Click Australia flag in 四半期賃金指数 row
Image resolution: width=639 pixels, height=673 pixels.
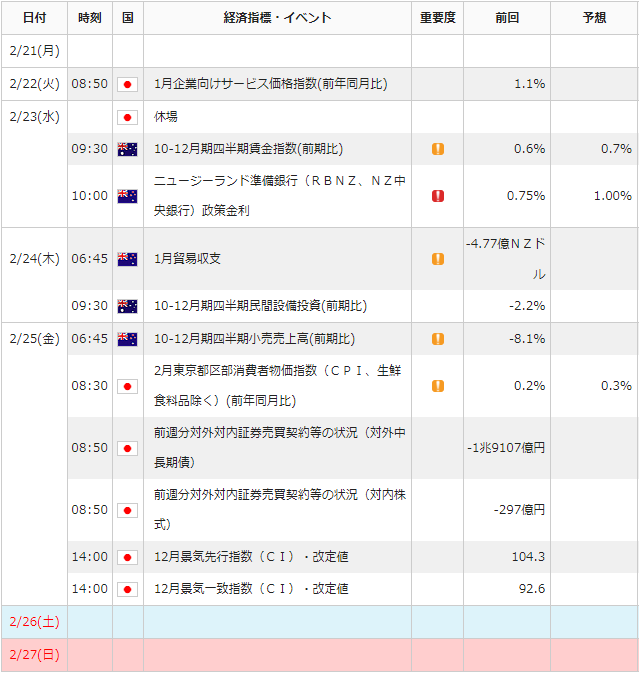click(x=127, y=149)
